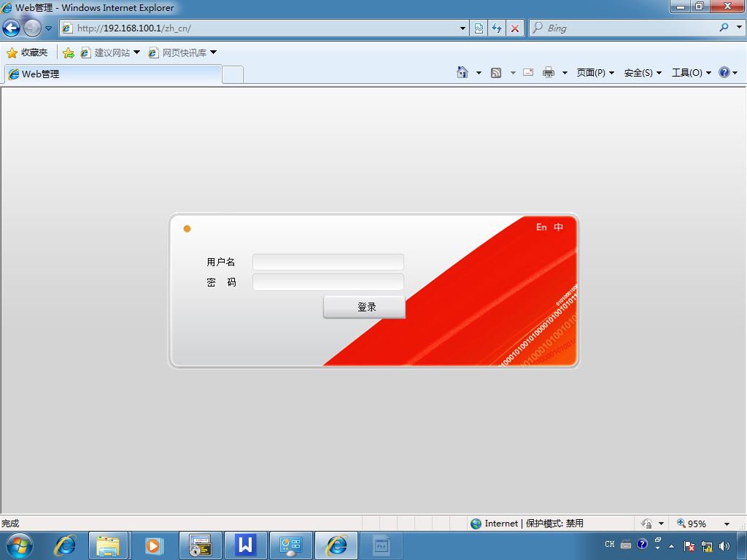Click the tray keyboard icon
Viewport: 747px width, 560px height.
pyautogui.click(x=626, y=544)
